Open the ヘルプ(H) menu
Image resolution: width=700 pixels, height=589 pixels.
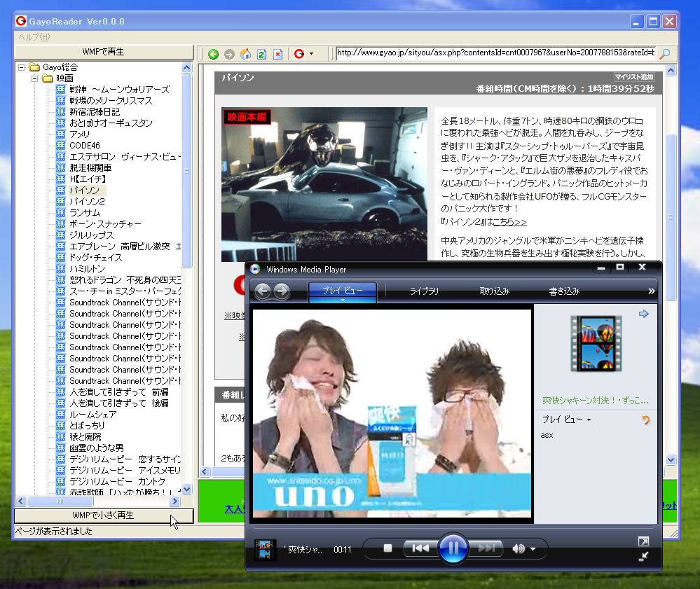[x=34, y=37]
